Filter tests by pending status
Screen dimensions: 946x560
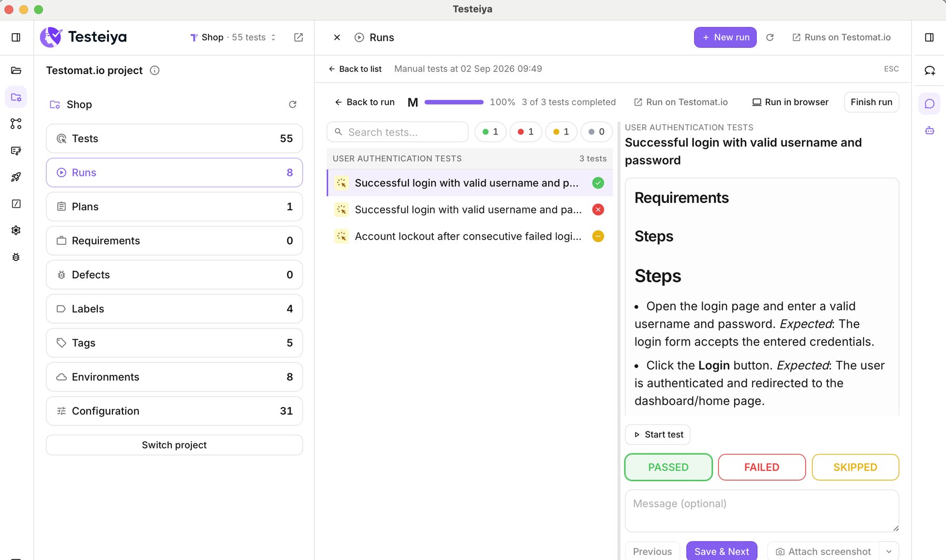coord(597,132)
